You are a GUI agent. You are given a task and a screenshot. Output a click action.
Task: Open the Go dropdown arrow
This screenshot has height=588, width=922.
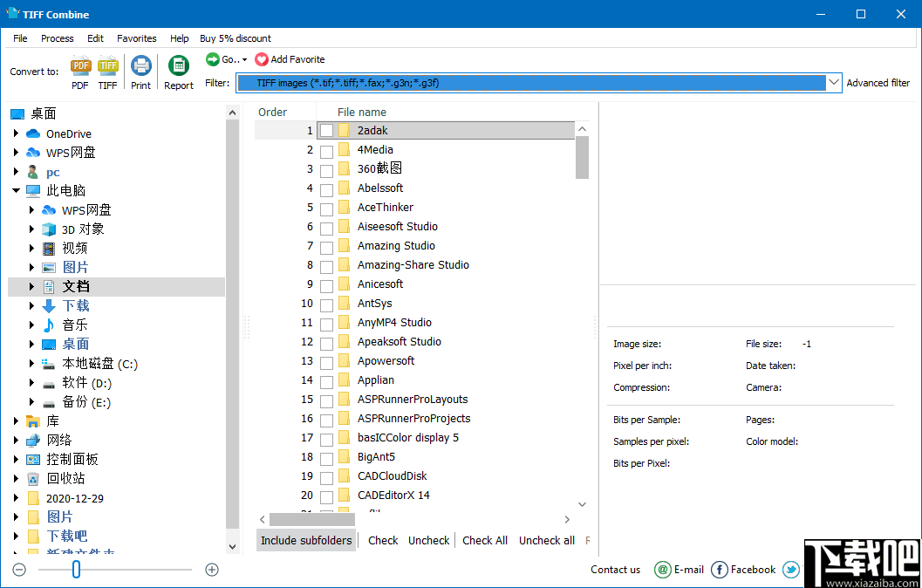point(244,60)
